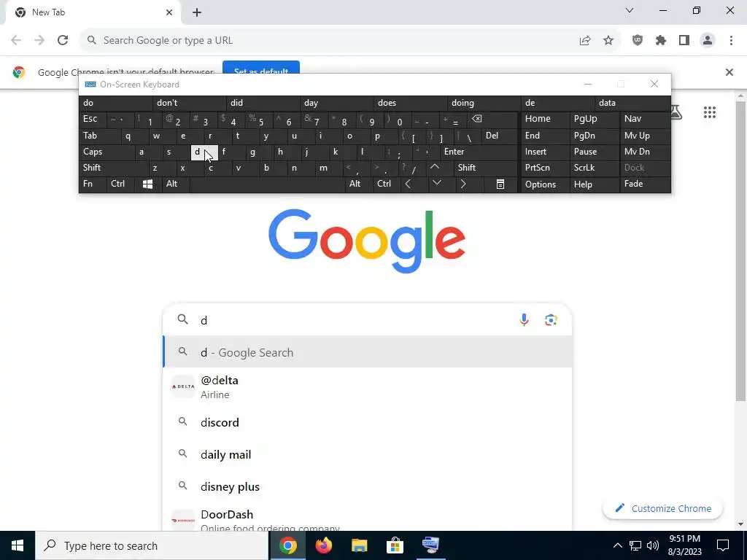Open the Windows Start menu
Image resolution: width=747 pixels, height=560 pixels.
[x=18, y=545]
